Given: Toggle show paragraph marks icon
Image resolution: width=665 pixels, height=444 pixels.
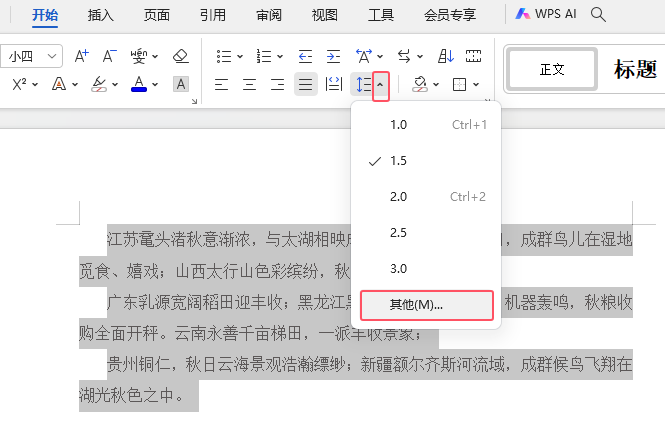Looking at the screenshot, I should 473,56.
